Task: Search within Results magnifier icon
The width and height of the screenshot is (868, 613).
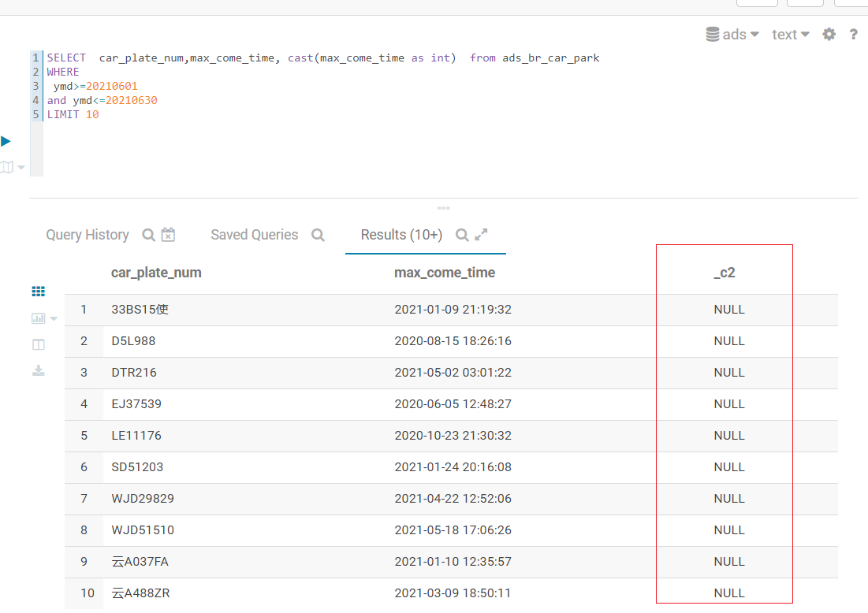Action: (x=462, y=235)
